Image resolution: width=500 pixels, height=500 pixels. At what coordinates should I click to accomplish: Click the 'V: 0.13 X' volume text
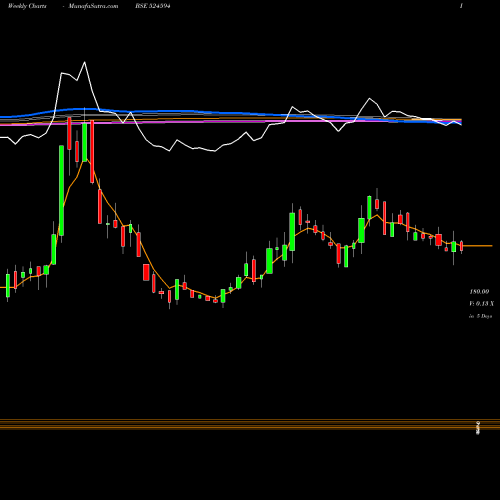(x=482, y=304)
